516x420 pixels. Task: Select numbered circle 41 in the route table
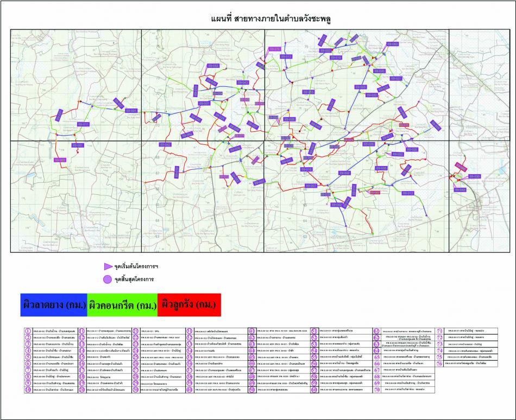[252, 330]
